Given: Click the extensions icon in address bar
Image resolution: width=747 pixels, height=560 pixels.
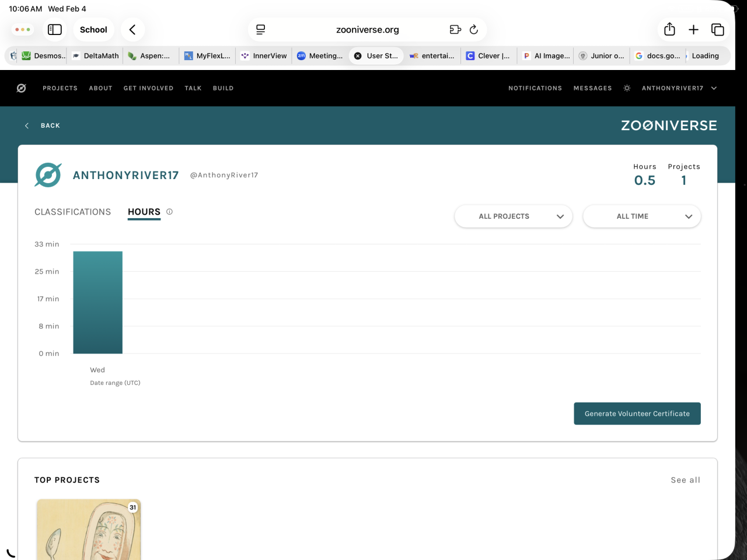Looking at the screenshot, I should 455,30.
